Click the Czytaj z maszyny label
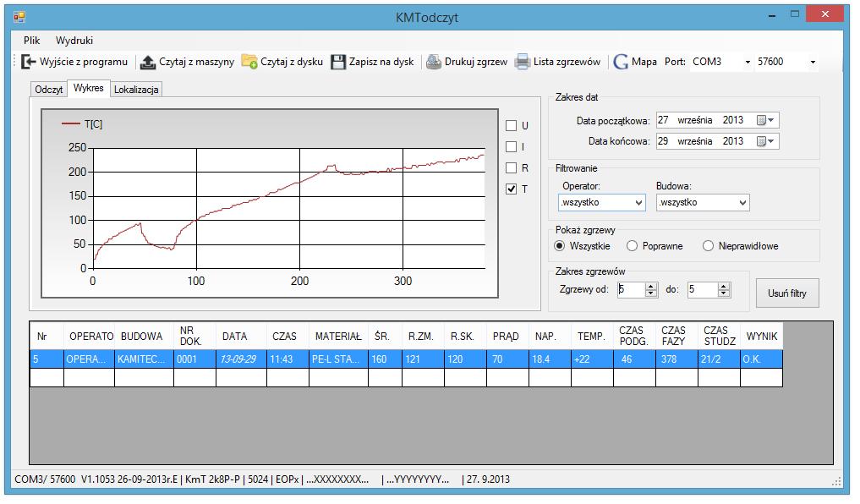 (196, 62)
